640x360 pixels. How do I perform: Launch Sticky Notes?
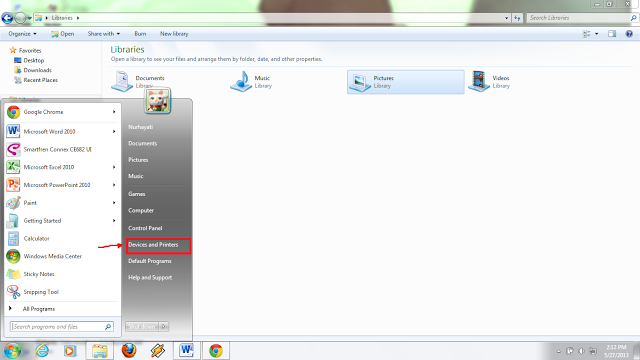61,274
